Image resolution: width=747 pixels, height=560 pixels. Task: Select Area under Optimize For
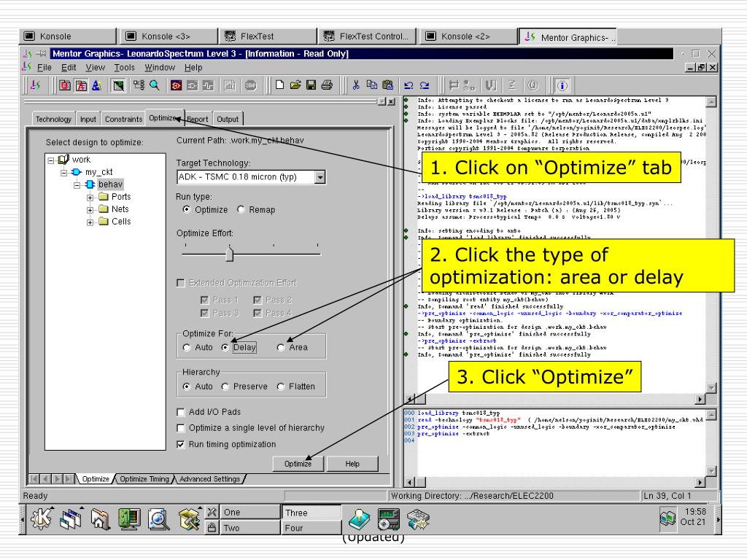point(281,348)
